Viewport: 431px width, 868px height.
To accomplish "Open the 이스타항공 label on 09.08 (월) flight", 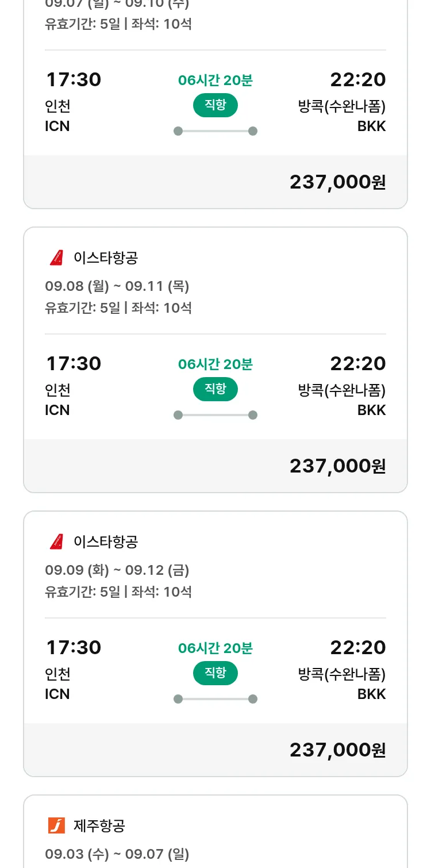I will click(x=106, y=258).
